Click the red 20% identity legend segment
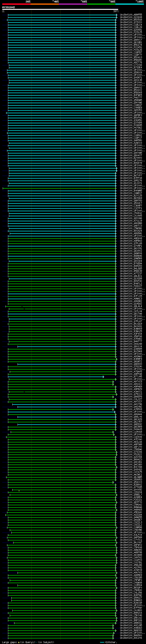Viewport: 146px width, 644px height. [16, 4]
